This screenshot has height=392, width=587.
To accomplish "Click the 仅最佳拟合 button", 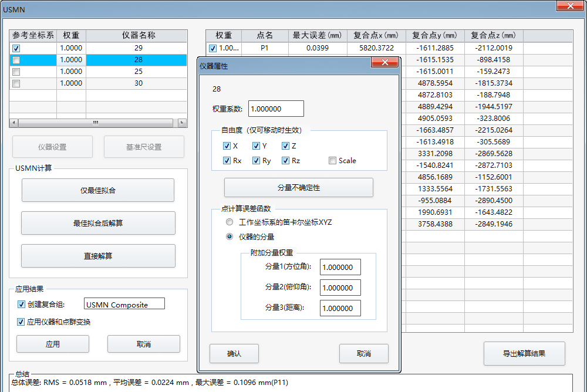I will (98, 190).
